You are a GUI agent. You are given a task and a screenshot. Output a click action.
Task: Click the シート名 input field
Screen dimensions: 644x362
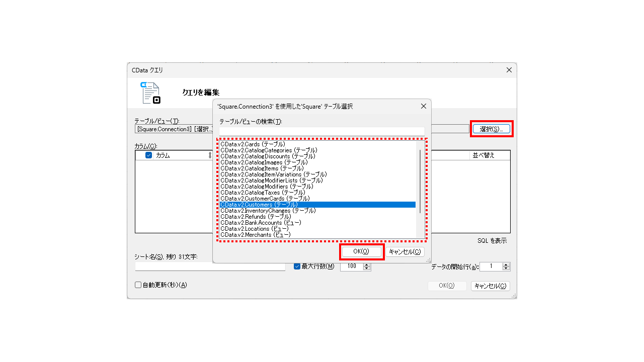210,266
